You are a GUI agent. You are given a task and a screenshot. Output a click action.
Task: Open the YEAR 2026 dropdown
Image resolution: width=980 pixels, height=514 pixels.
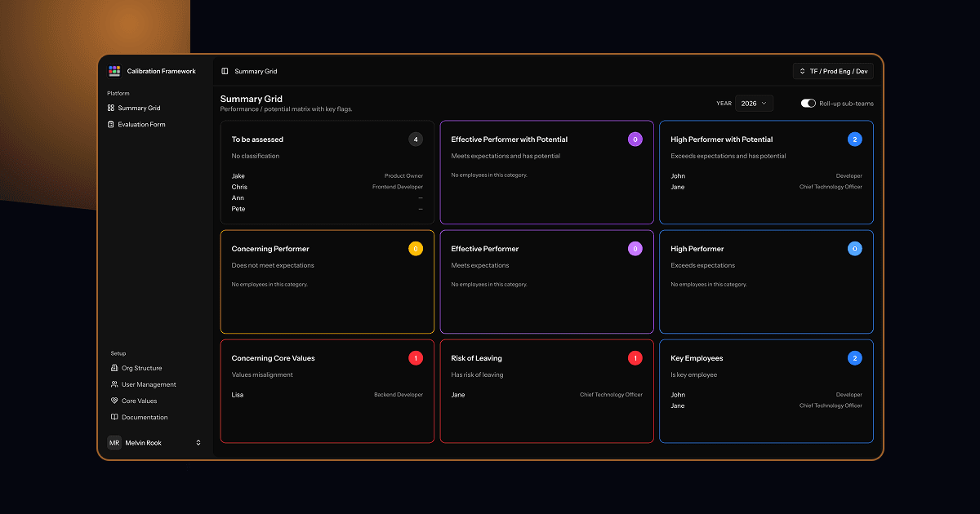coord(754,103)
